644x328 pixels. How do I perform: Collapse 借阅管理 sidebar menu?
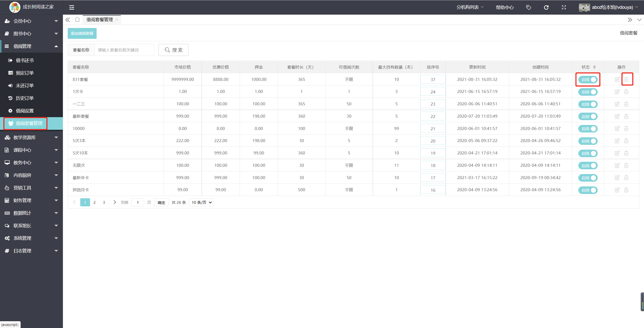pos(31,46)
